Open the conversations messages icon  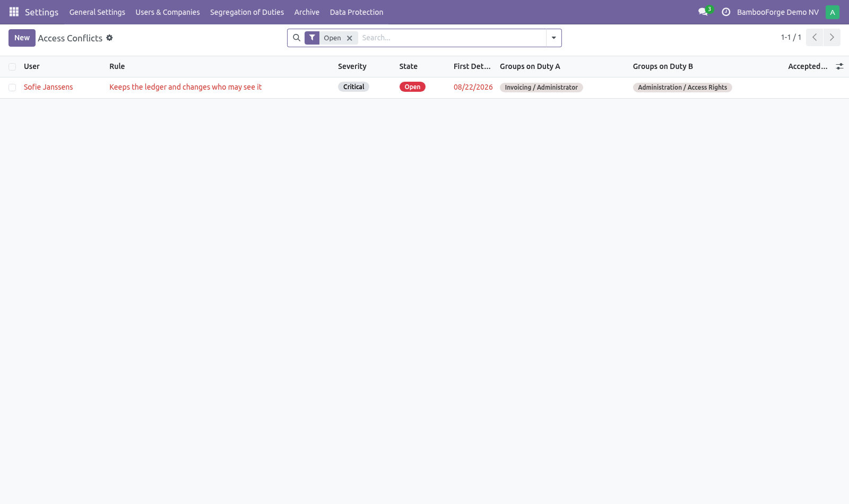(703, 12)
